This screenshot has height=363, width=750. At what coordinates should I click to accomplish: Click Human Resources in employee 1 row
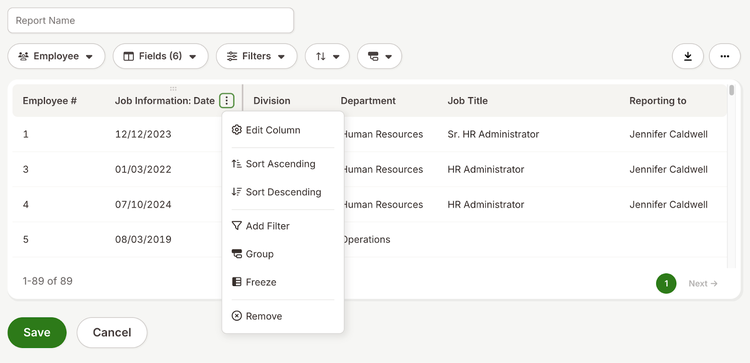383,134
